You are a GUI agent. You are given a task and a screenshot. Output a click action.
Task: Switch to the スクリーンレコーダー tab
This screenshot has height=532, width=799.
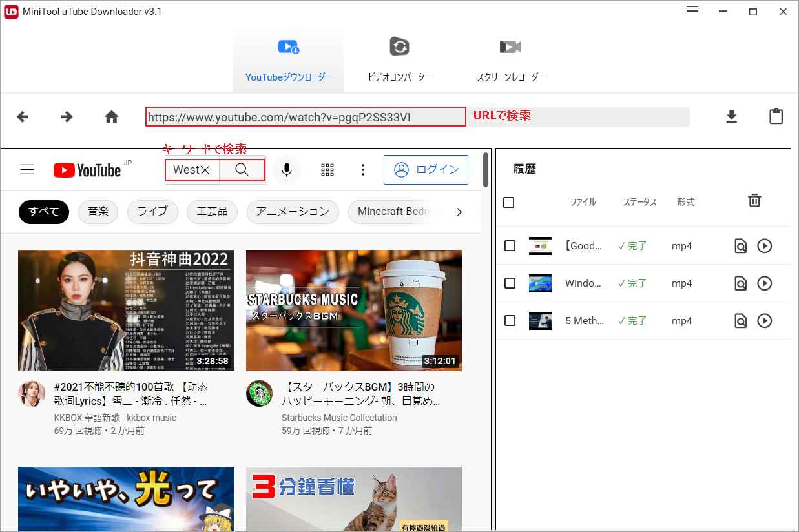(x=510, y=60)
